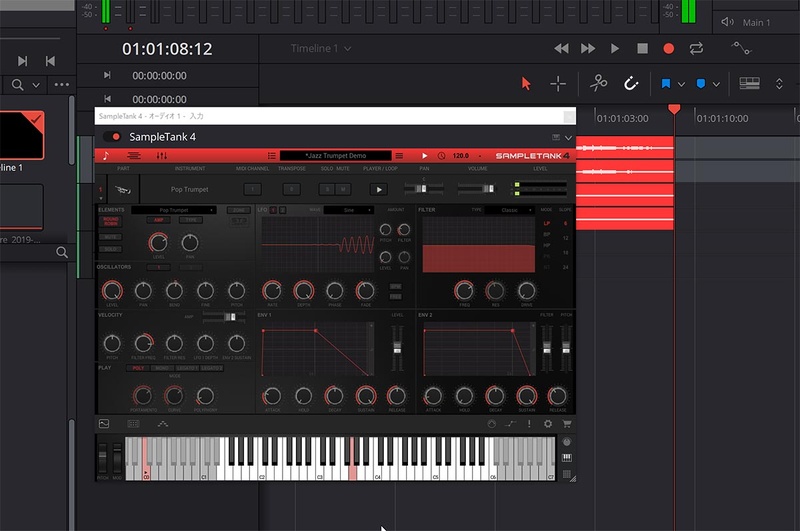Choose the crosshair range tool
Viewport: 800px width, 531px height.
pos(558,84)
